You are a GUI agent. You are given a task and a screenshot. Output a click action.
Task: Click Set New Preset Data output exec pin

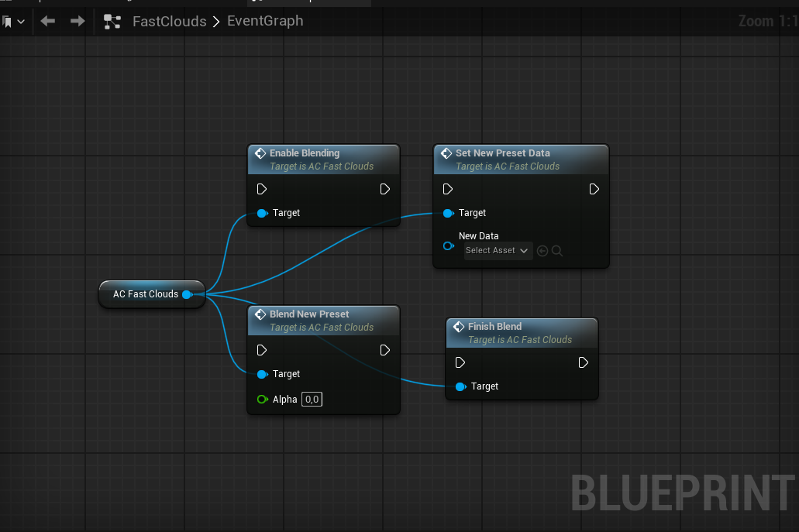[594, 190]
